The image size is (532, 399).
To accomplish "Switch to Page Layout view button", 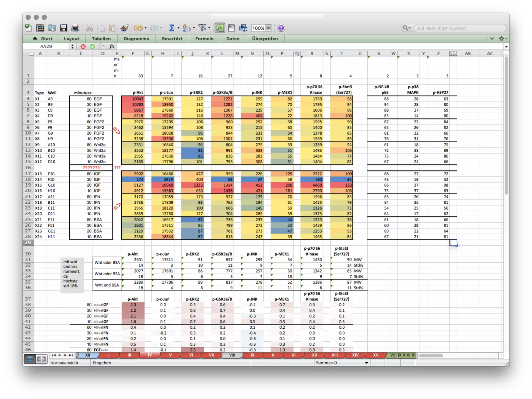I will [x=42, y=359].
